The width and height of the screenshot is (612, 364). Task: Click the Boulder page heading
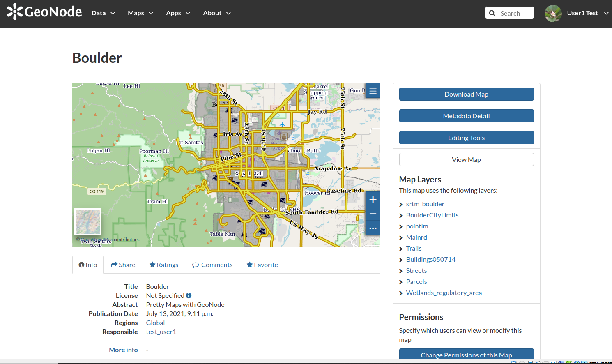(97, 58)
